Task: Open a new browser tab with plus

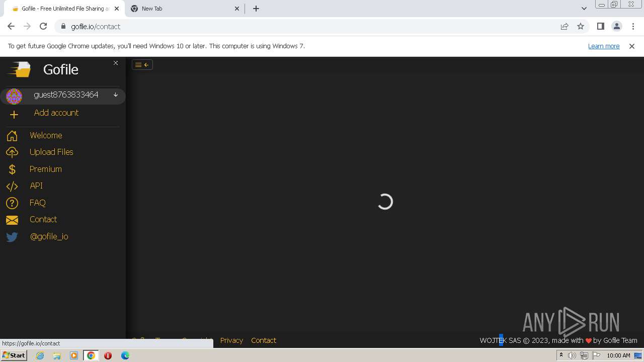Action: [x=256, y=9]
